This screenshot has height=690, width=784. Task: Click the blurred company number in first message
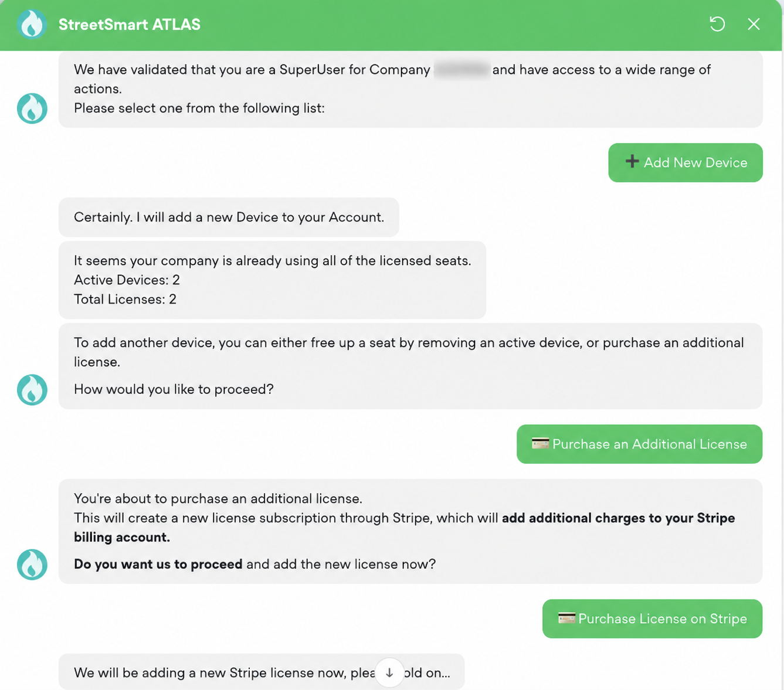(x=462, y=70)
